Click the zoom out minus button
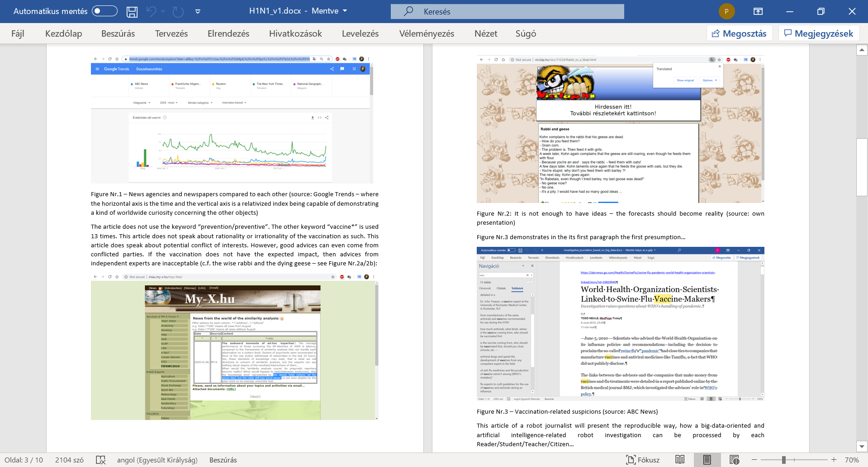This screenshot has width=868, height=467. click(754, 460)
